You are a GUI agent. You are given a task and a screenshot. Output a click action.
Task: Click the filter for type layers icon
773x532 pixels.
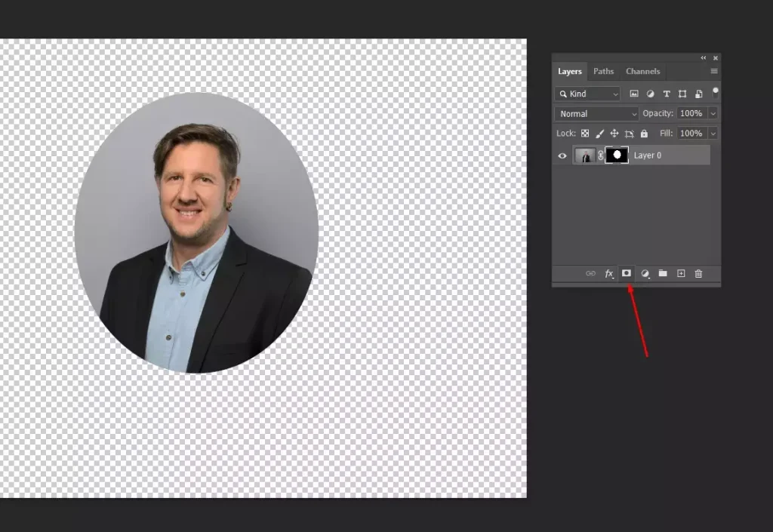667,94
